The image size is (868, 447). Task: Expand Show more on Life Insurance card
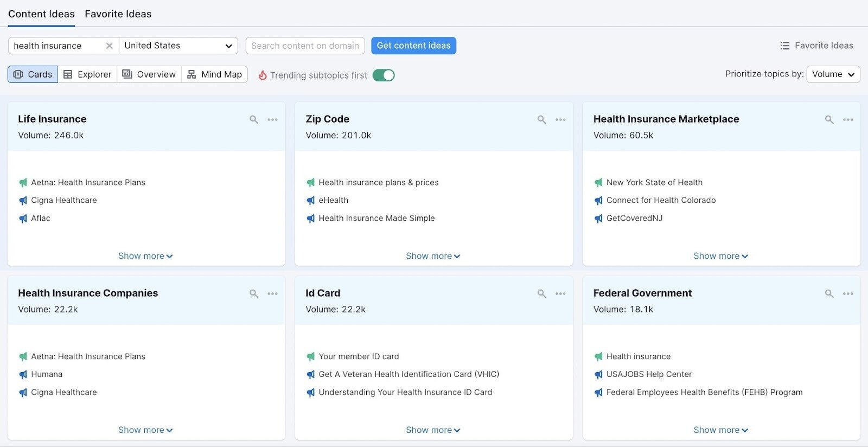pyautogui.click(x=145, y=256)
